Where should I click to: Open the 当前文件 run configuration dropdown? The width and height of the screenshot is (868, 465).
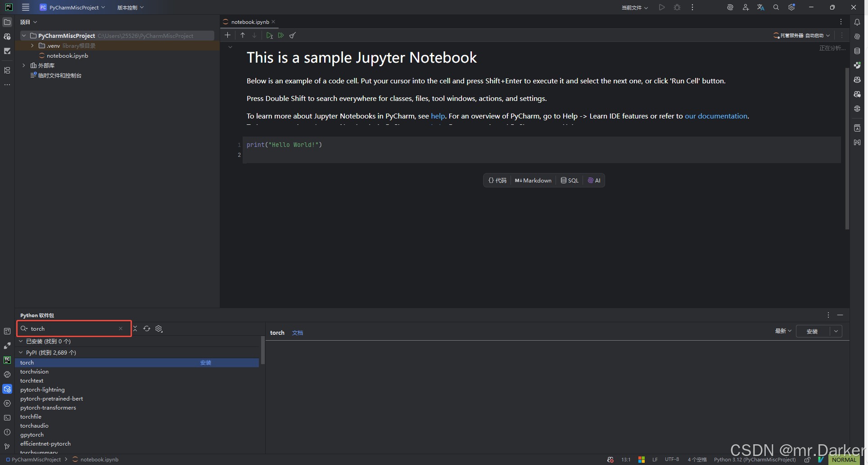click(x=635, y=7)
